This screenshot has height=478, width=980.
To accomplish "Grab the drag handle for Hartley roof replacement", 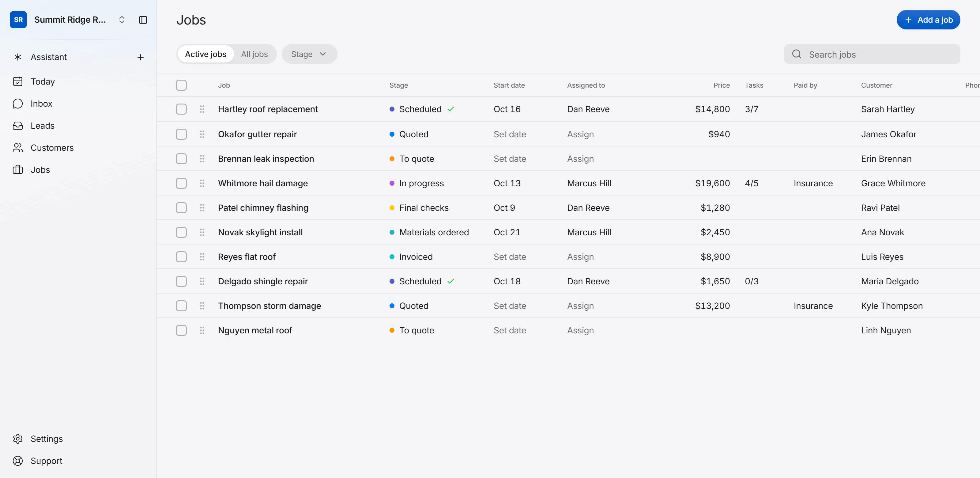I will (x=202, y=109).
